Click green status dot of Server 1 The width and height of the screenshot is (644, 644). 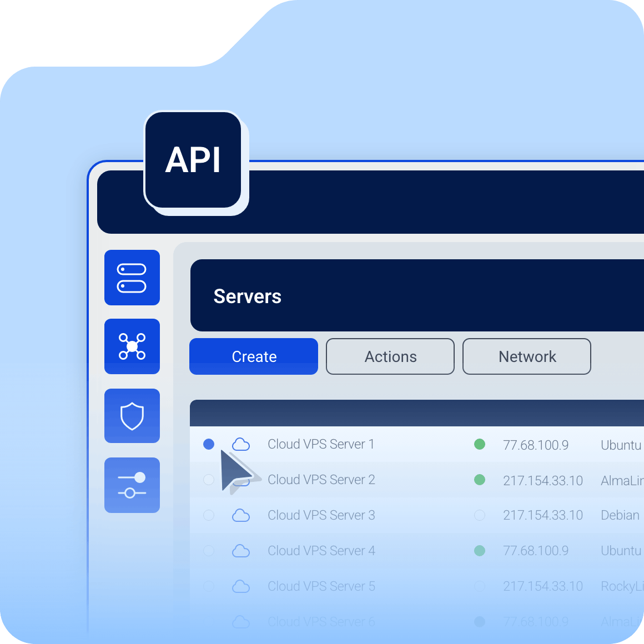[x=479, y=444]
